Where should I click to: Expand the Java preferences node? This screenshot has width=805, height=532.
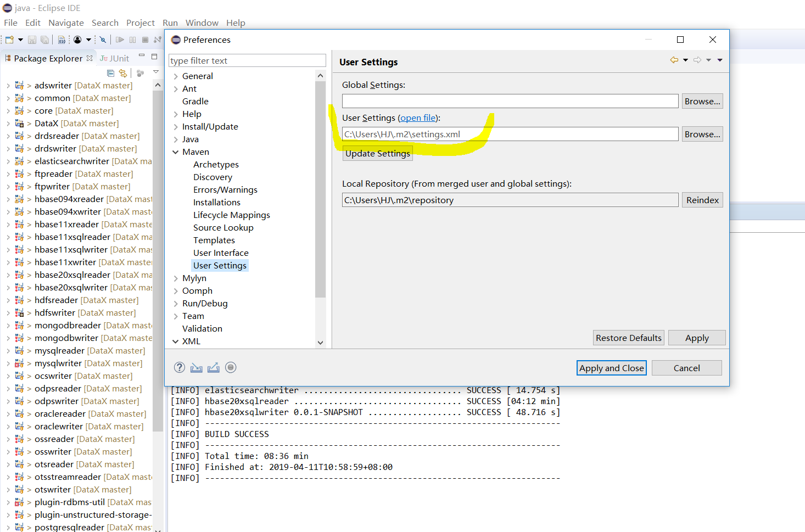(x=175, y=139)
